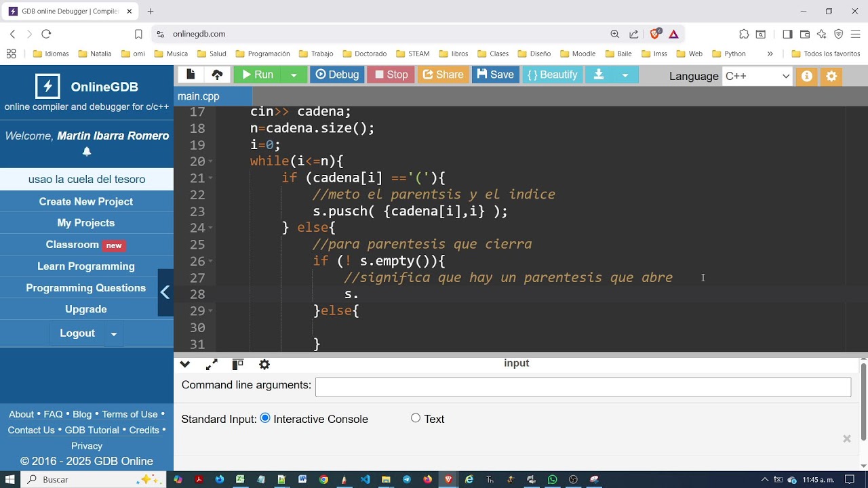Screen dimensions: 868x488
Task: Open Programming Questions
Action: [86, 288]
